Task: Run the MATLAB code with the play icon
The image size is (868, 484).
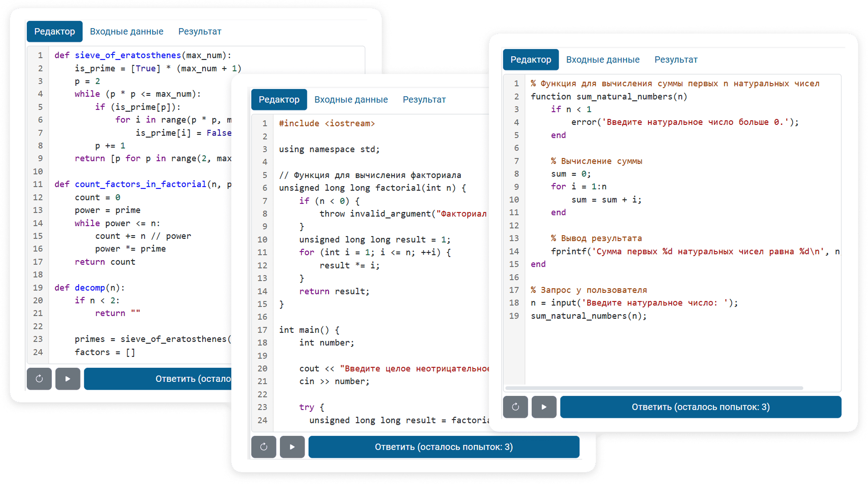Action: point(544,407)
